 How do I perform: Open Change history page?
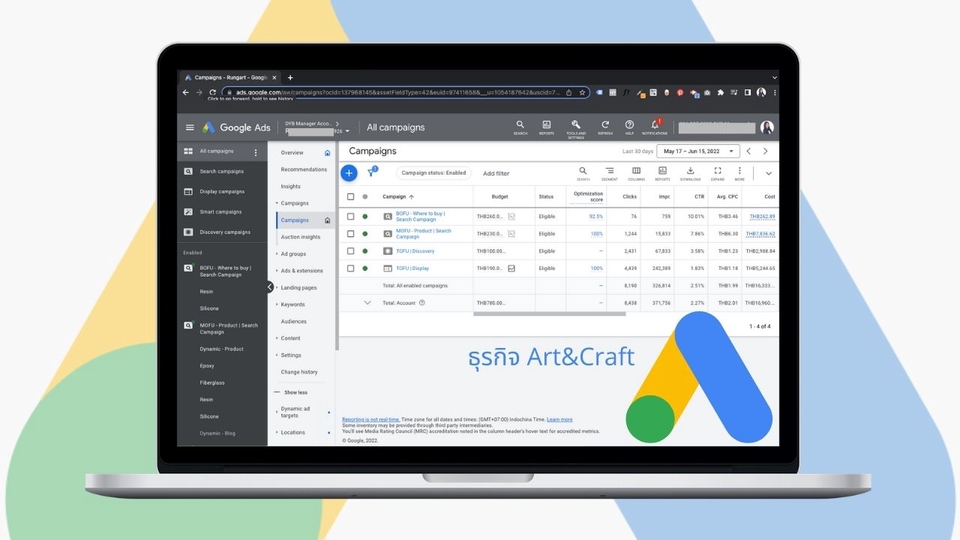click(x=299, y=372)
